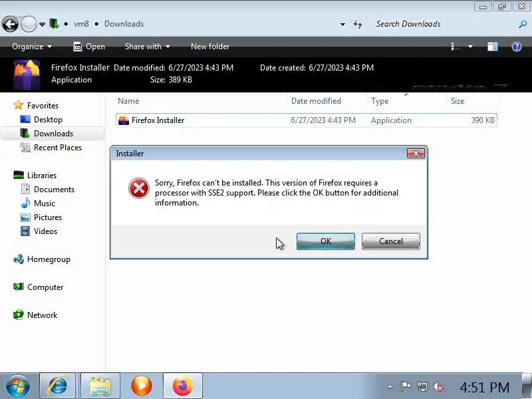
Task: Click the Network icon in sidebar
Action: point(19,315)
